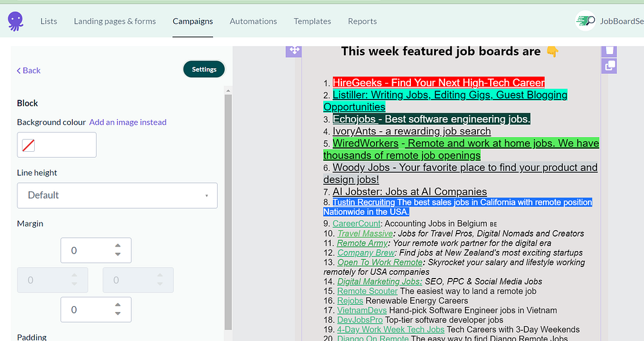The width and height of the screenshot is (644, 341).
Task: Click the top margin input field
Action: coord(96,250)
